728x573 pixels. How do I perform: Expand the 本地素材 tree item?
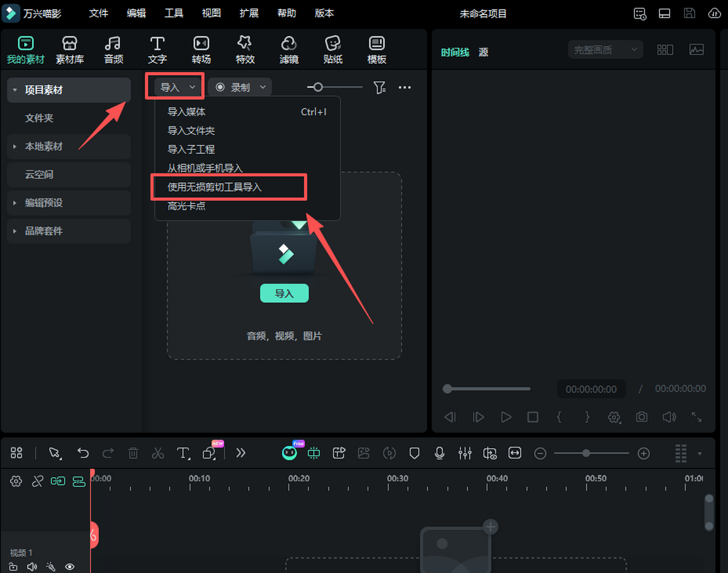pos(15,146)
